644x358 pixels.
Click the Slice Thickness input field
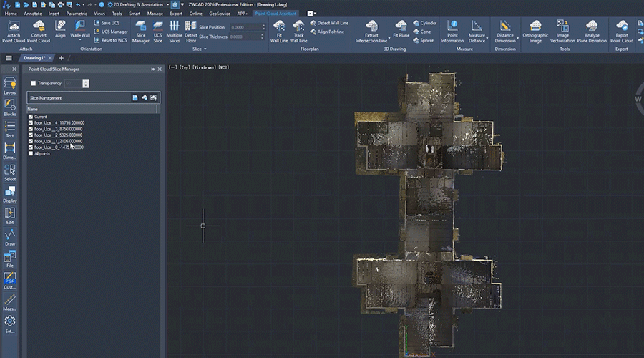coord(246,37)
